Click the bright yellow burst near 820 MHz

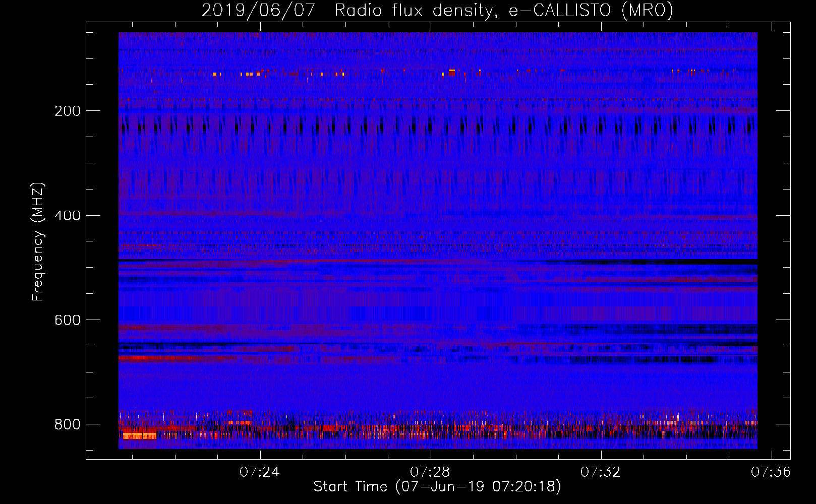(140, 435)
